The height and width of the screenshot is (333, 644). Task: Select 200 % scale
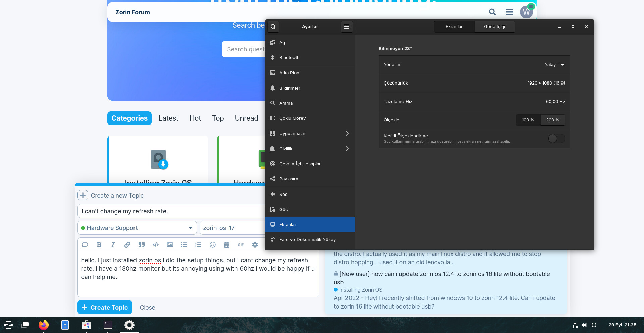[552, 120]
